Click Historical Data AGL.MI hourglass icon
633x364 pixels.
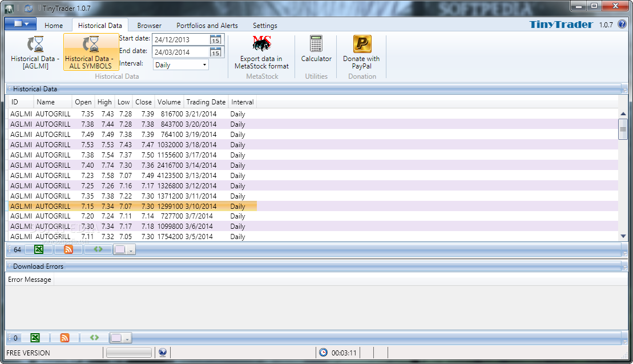[x=35, y=44]
